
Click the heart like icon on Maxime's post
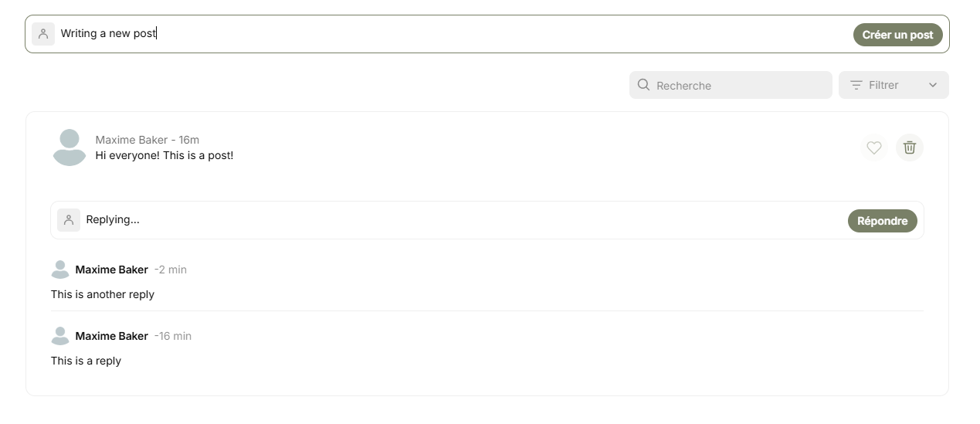873,148
